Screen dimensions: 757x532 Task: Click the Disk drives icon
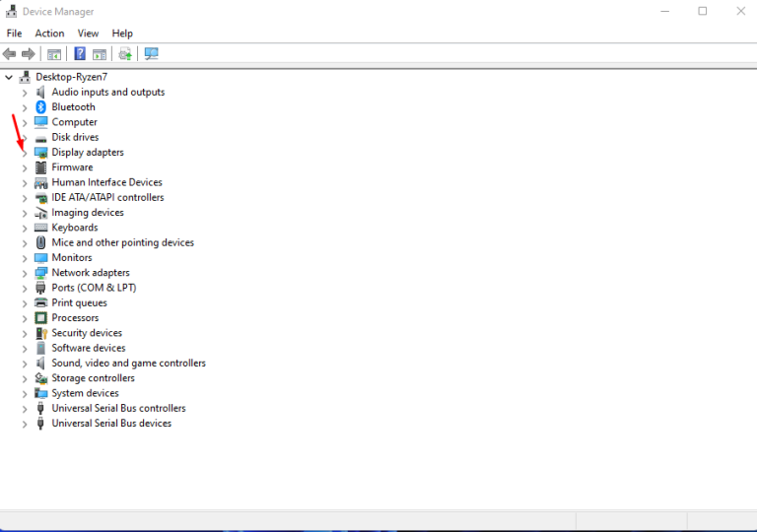tap(41, 139)
